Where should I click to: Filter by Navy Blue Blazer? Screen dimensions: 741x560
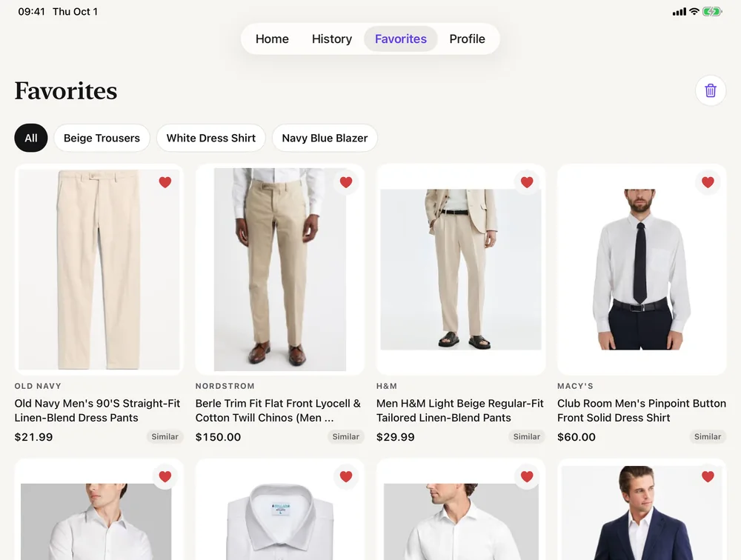325,138
